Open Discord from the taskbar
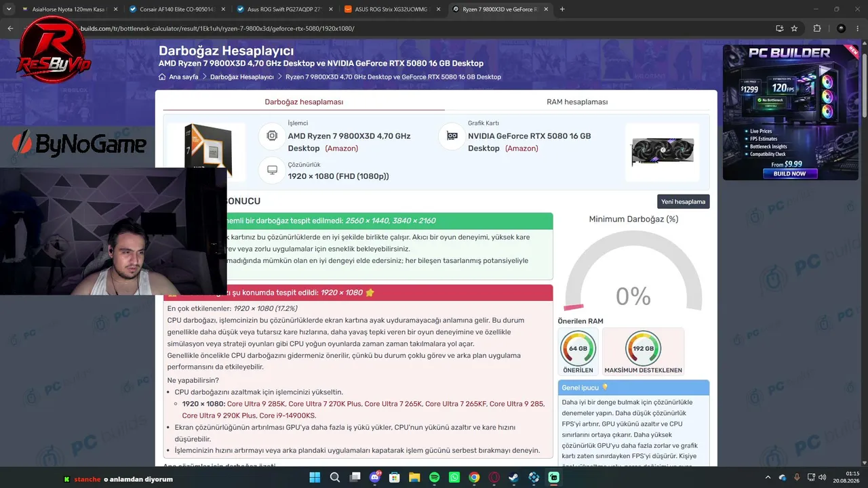 click(375, 478)
